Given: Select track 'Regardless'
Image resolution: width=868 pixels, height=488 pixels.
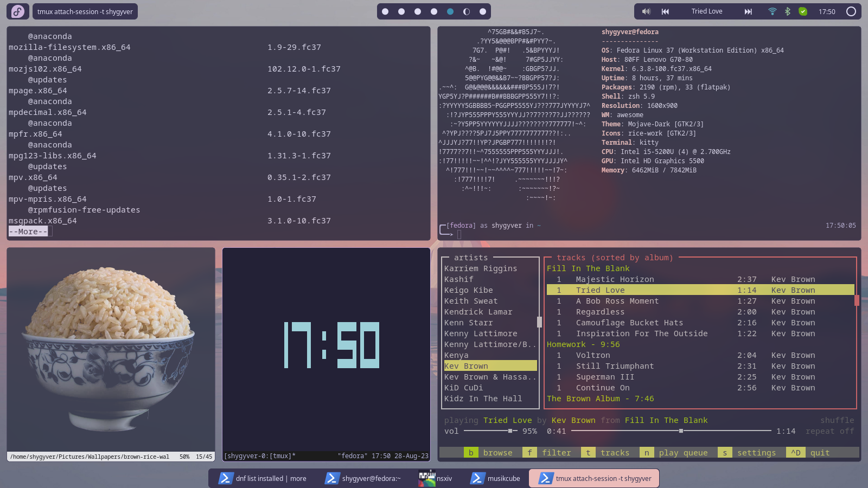Looking at the screenshot, I should 700,312.
